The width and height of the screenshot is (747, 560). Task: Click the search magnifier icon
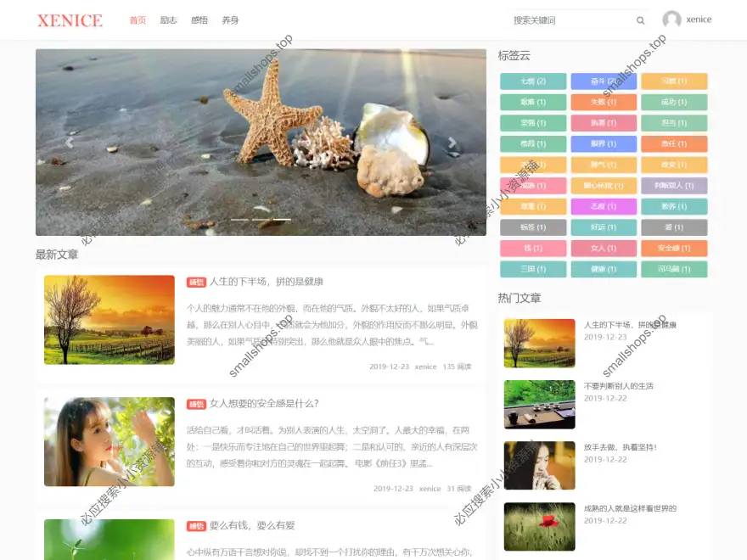[x=640, y=20]
